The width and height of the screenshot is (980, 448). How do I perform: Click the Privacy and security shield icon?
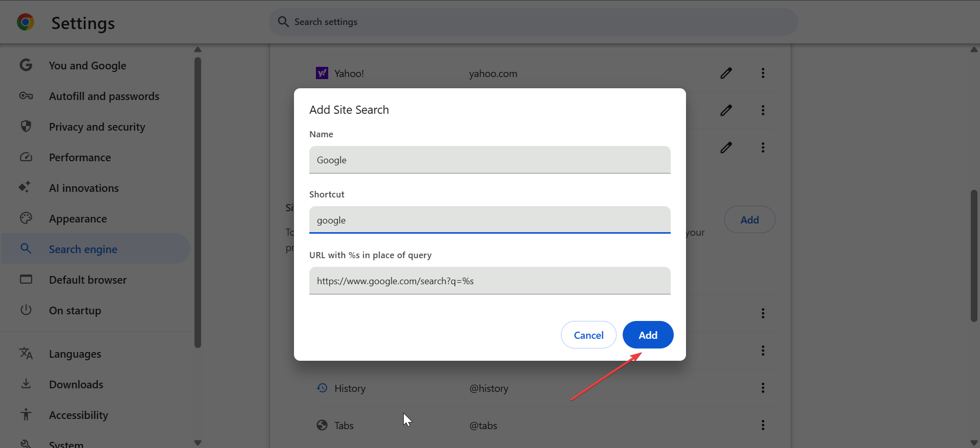point(26,126)
